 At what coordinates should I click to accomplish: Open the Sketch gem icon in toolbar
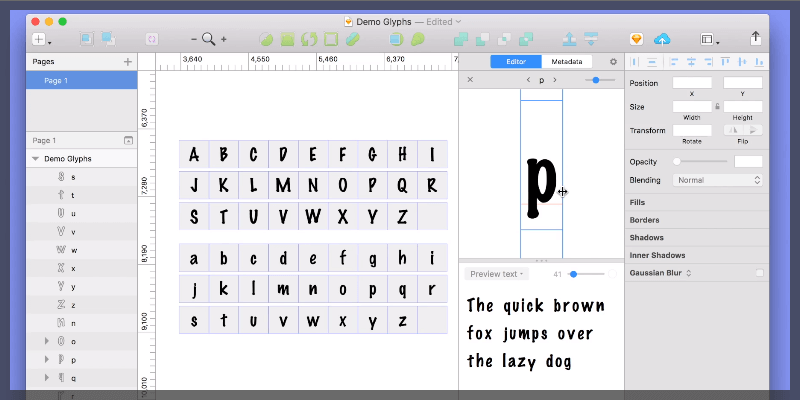pyautogui.click(x=636, y=39)
